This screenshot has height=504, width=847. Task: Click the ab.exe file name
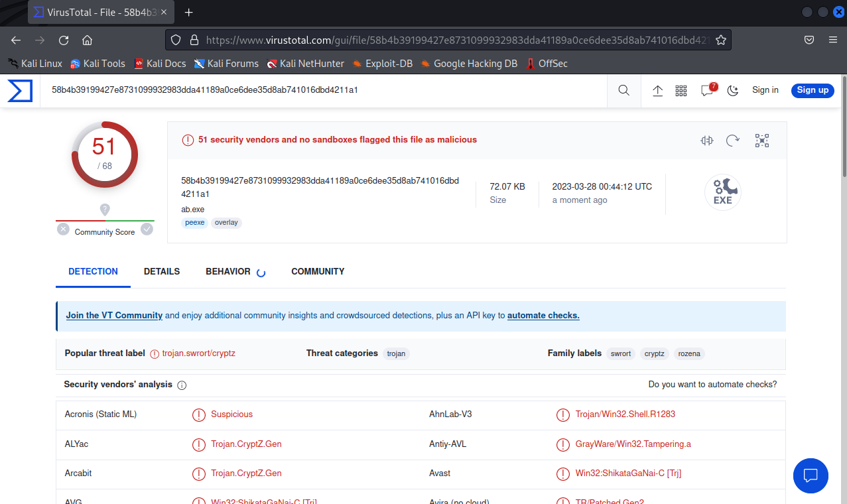pyautogui.click(x=193, y=210)
